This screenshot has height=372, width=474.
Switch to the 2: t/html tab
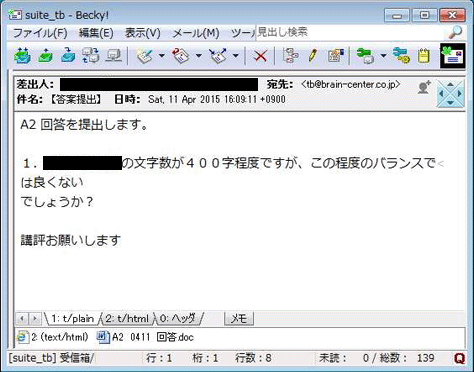click(127, 319)
